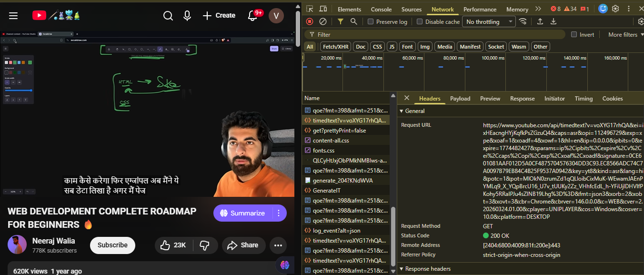
Task: Open the notifications bell
Action: pos(252,16)
